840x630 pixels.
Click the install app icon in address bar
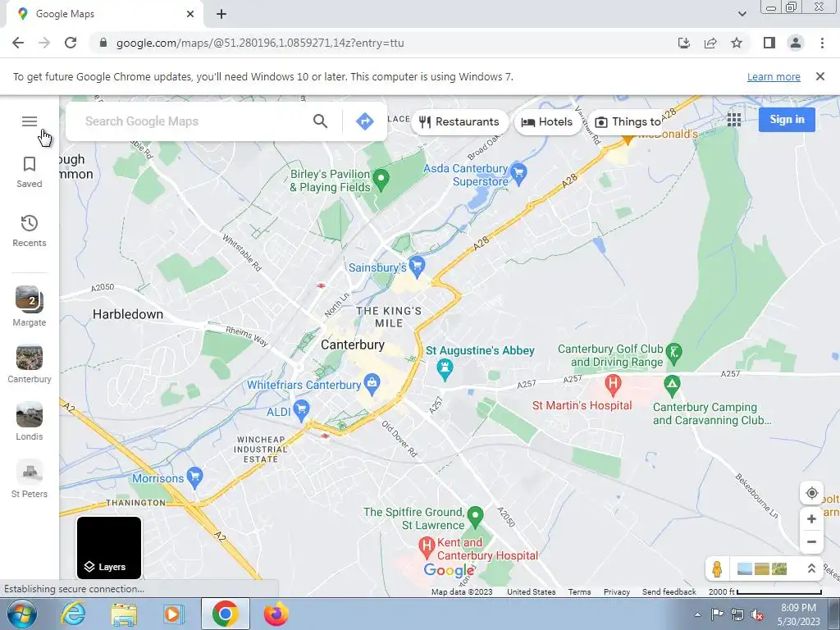pos(684,43)
